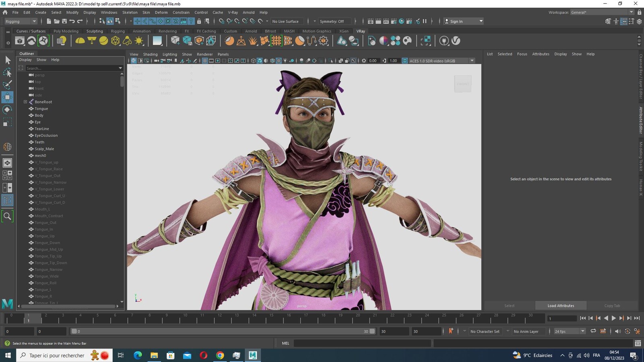Save the scene with floppy disk icon

[64, 21]
